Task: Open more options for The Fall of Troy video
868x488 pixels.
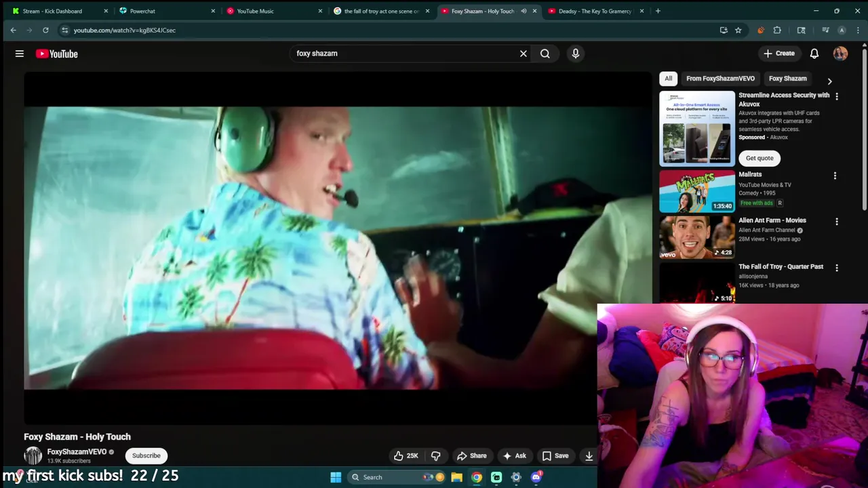Action: click(836, 268)
